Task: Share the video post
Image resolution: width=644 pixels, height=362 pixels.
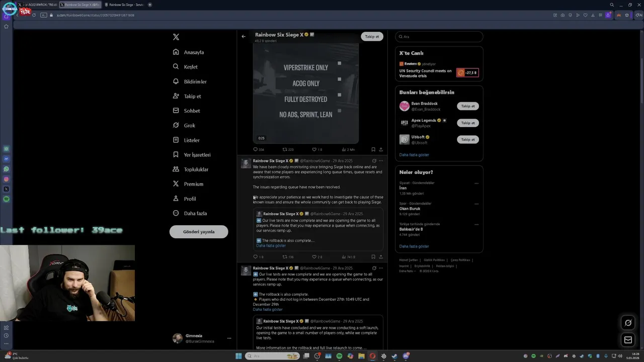Action: 381,149
